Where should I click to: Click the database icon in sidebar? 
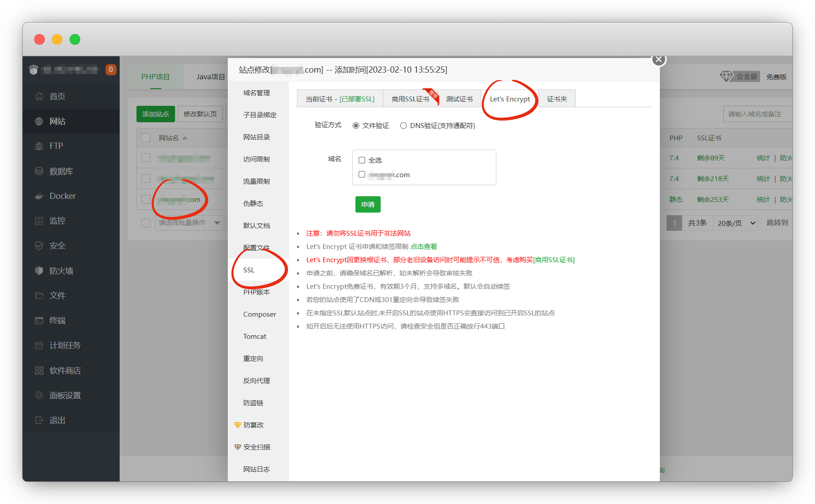coord(39,171)
